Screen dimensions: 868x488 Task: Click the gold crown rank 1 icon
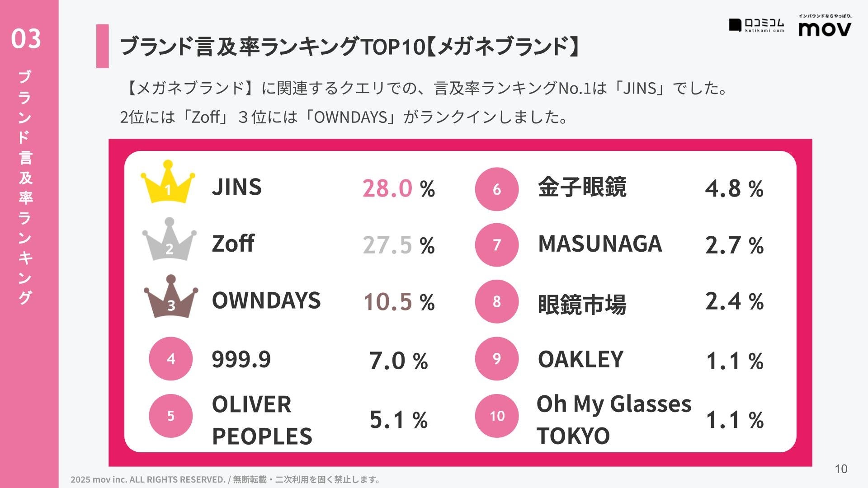point(168,183)
